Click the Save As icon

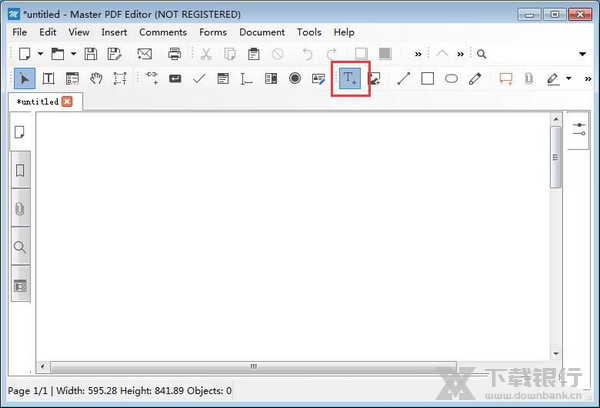(114, 54)
